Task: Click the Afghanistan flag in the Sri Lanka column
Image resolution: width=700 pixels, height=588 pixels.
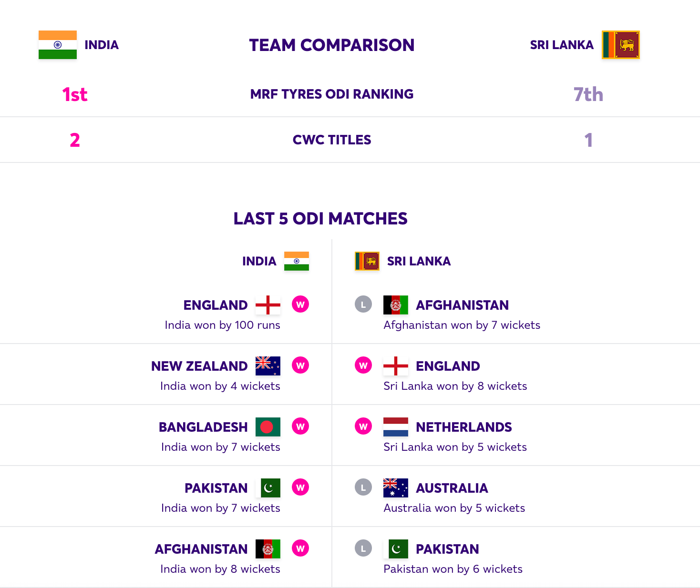Action: click(396, 305)
